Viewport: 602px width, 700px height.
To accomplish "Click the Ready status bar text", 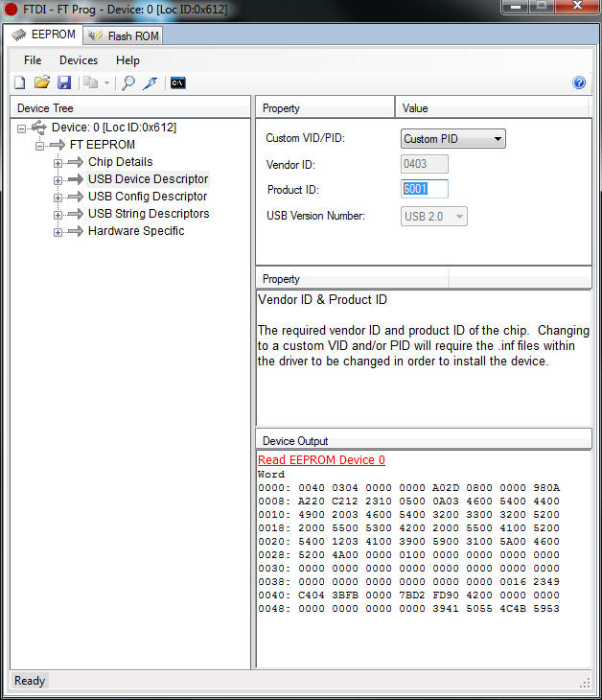I will [x=30, y=681].
